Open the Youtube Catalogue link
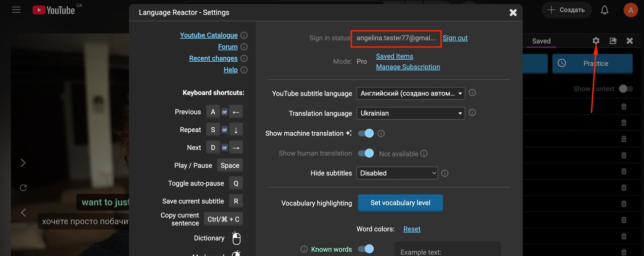 click(x=209, y=35)
